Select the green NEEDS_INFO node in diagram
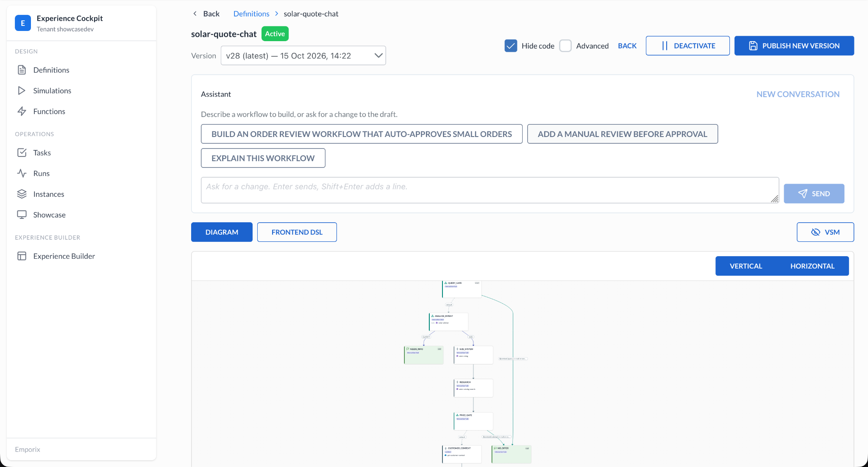 pos(423,355)
